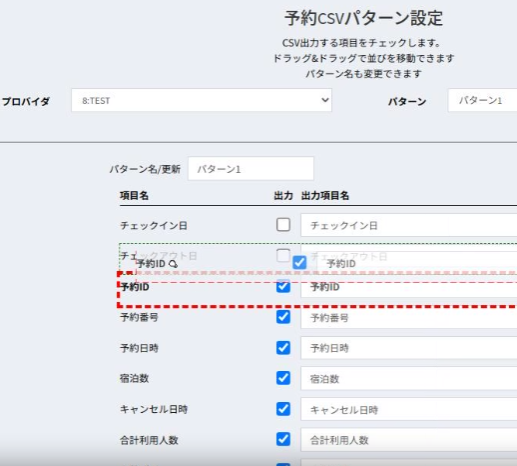Screen dimensions: 517x466
Task: Uncheck the 宿泊数 output checkbox
Action: (283, 378)
